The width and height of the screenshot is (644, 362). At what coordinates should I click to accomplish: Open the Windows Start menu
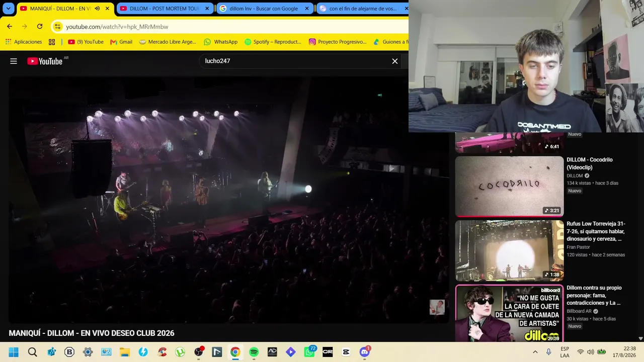pos(14,352)
